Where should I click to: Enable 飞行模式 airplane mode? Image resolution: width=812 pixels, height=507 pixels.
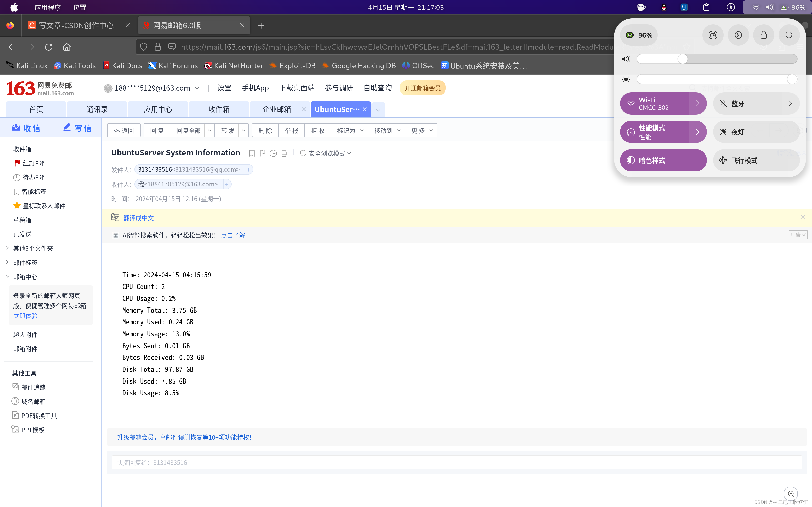(756, 160)
